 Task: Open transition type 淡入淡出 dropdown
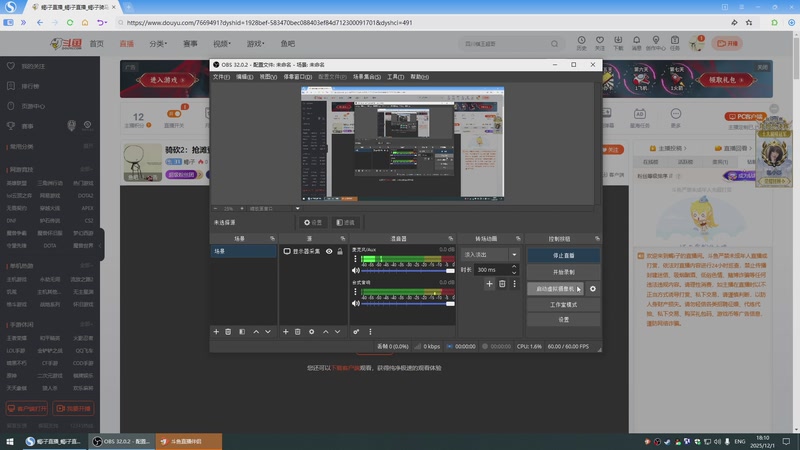tap(489, 254)
